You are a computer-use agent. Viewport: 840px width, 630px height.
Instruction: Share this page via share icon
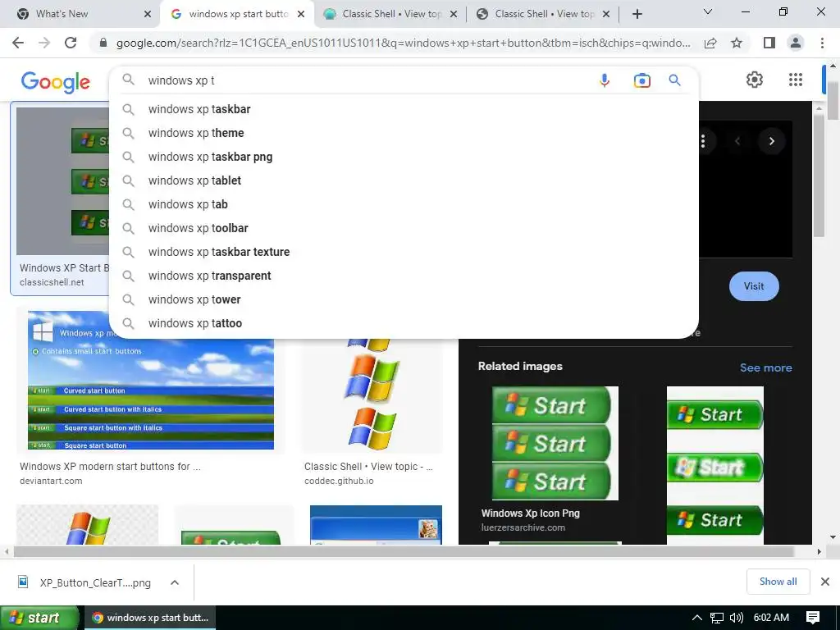(x=710, y=43)
